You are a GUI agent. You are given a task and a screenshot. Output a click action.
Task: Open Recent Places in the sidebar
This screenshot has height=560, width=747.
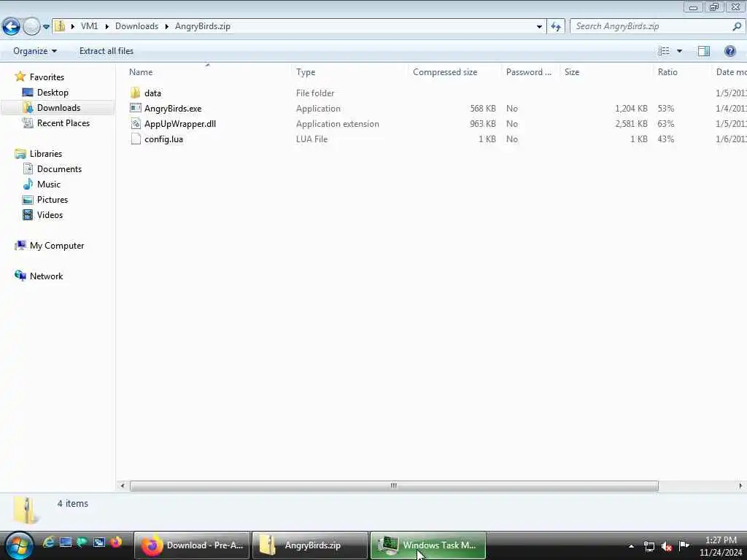63,122
